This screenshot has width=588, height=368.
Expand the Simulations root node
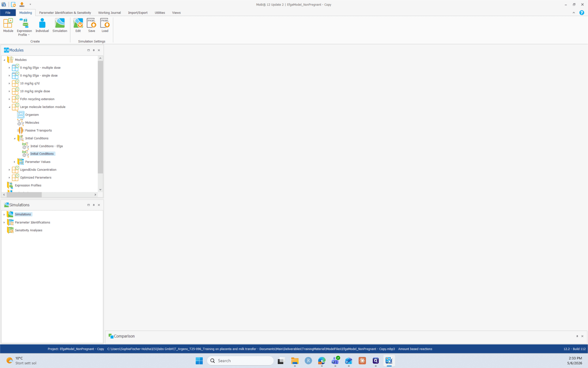click(4, 214)
